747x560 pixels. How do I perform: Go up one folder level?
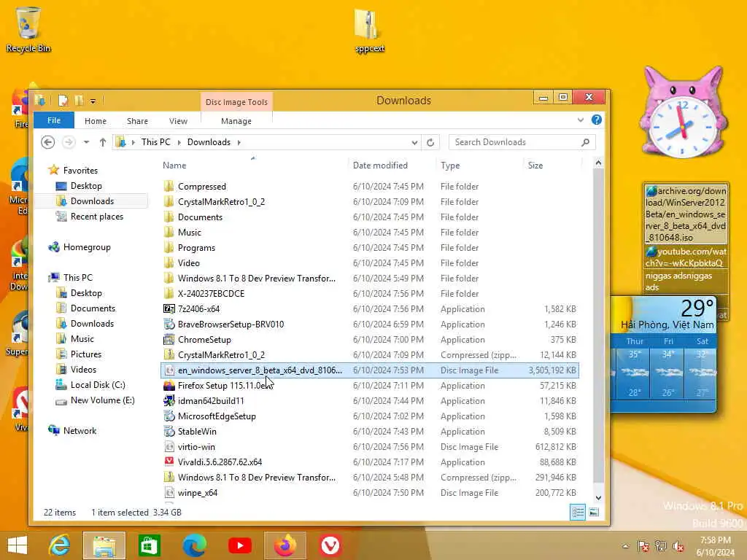click(102, 142)
